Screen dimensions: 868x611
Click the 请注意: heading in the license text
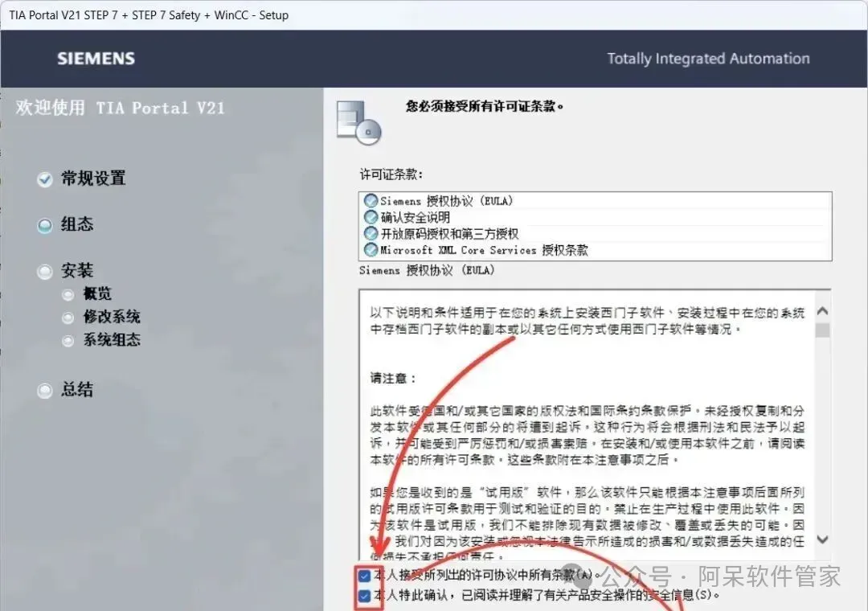point(392,379)
